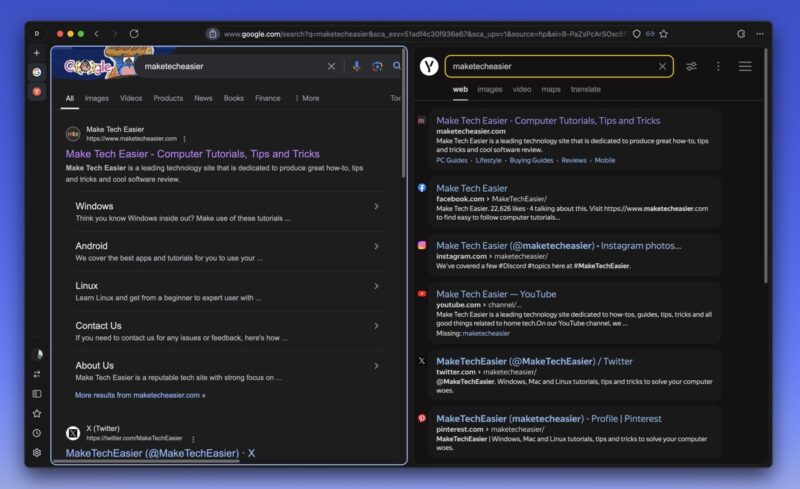Image resolution: width=800 pixels, height=489 pixels.
Task: Bookmark page with the address bar star icon
Action: pos(663,34)
